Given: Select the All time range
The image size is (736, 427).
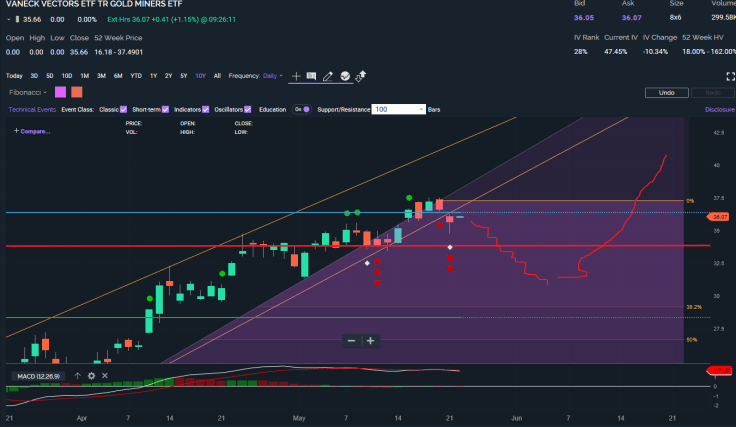Looking at the screenshot, I should (217, 76).
